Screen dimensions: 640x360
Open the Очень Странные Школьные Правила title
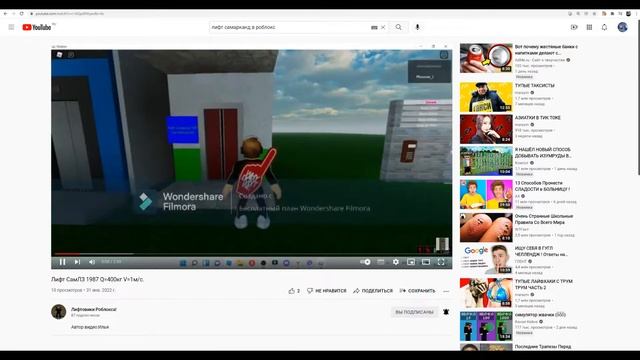pyautogui.click(x=544, y=219)
